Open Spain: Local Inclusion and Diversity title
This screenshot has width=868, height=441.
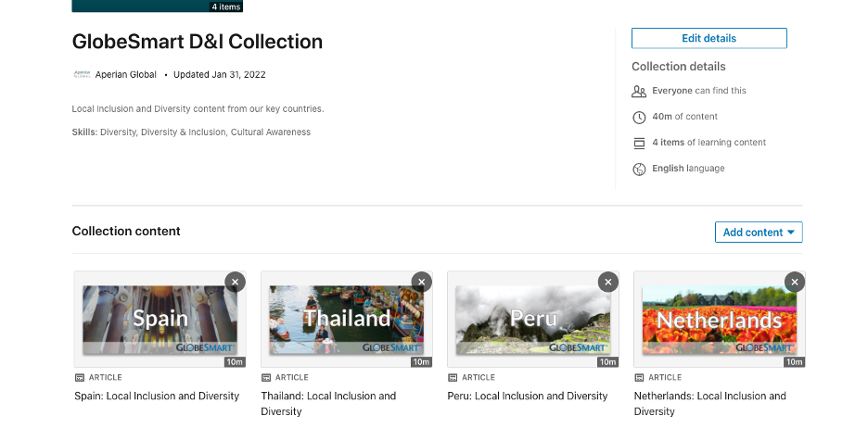point(158,397)
